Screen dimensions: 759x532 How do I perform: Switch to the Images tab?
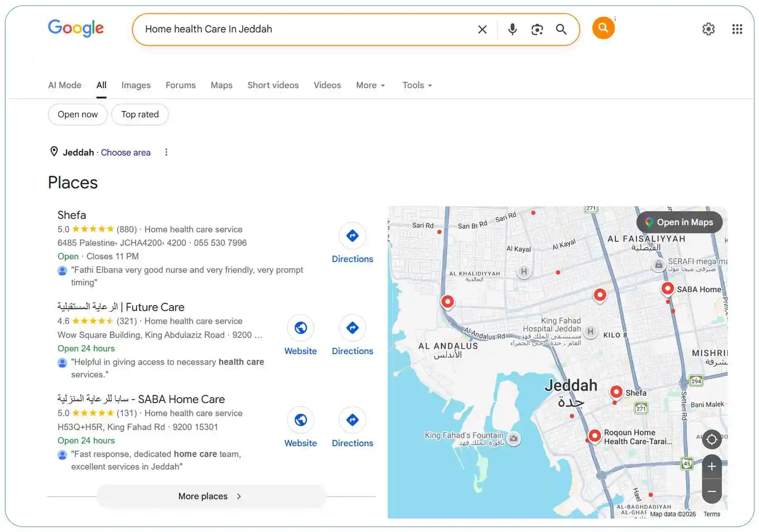coord(136,85)
